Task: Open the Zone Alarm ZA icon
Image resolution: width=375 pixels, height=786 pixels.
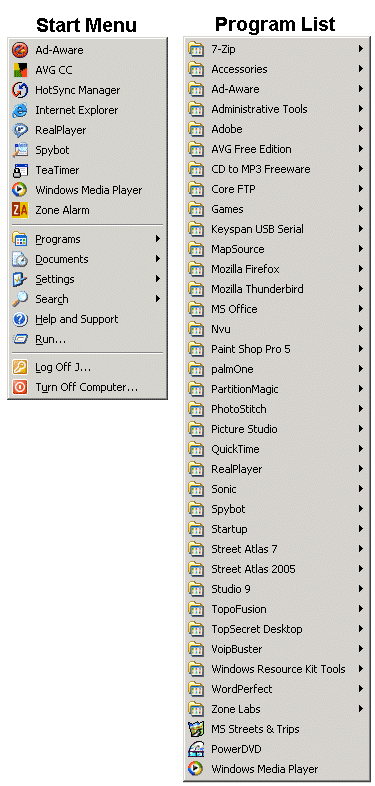Action: [20, 210]
